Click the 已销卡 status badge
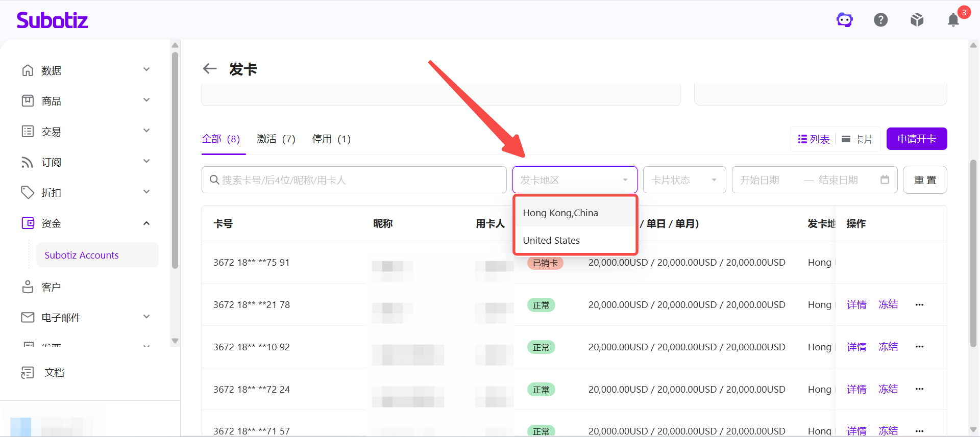 (545, 263)
